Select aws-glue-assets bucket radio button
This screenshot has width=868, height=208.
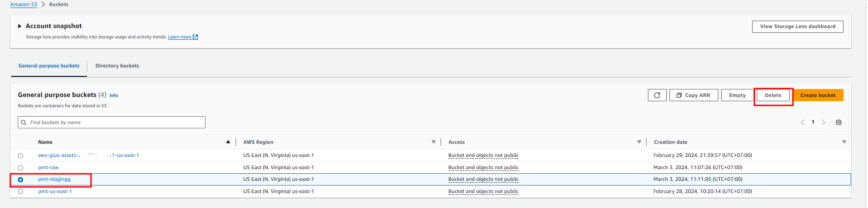point(20,156)
